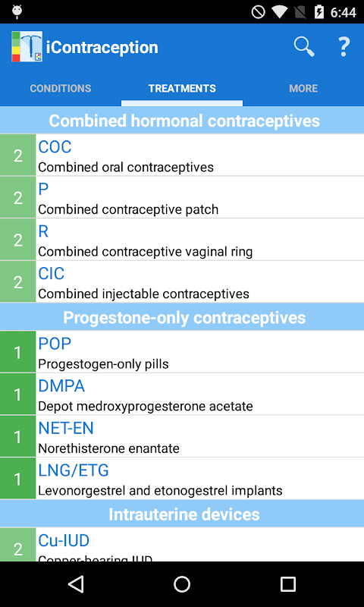Select the Combined contraceptive vaginal ring item
This screenshot has height=607, width=364.
182,240
